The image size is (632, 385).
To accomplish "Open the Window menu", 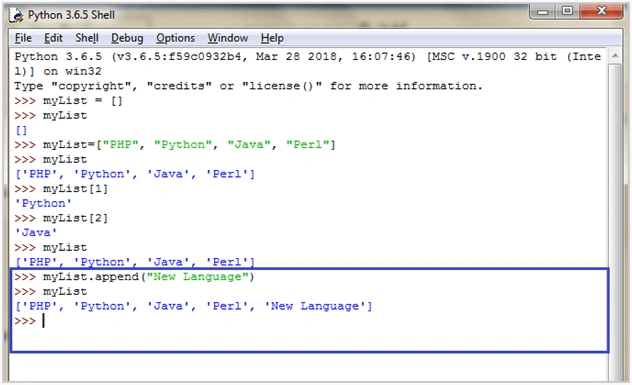I will (228, 38).
